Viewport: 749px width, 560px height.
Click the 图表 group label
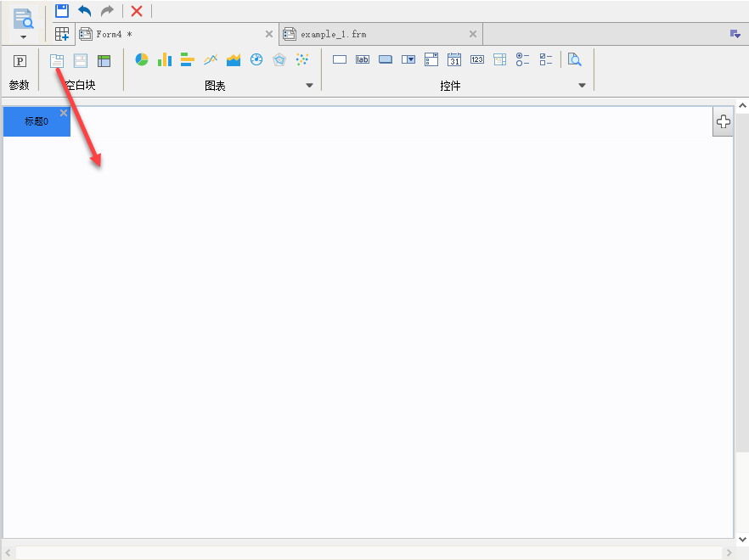point(215,86)
